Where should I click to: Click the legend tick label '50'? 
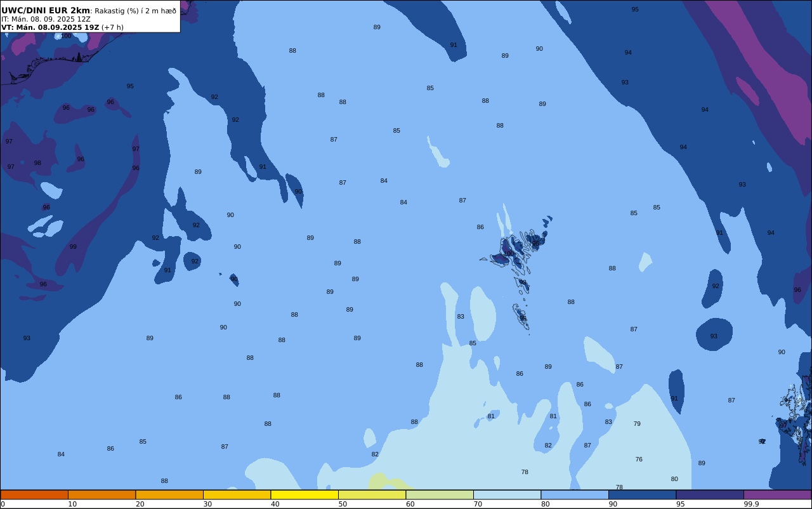click(343, 504)
